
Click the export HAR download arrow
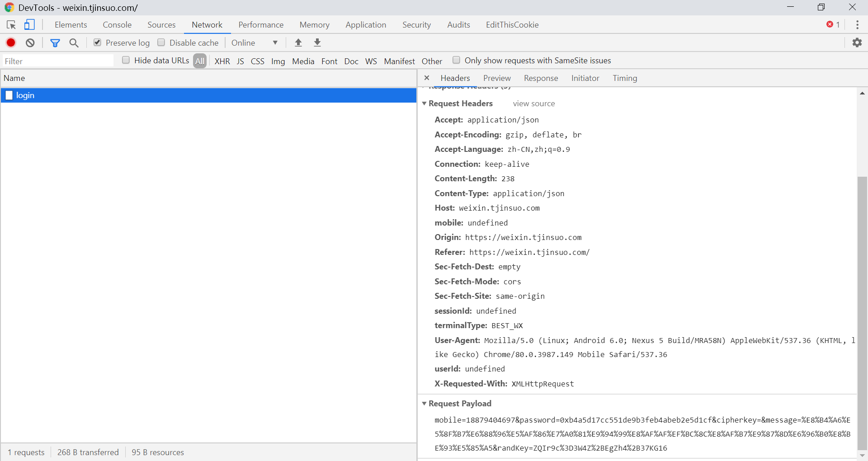[x=317, y=42]
